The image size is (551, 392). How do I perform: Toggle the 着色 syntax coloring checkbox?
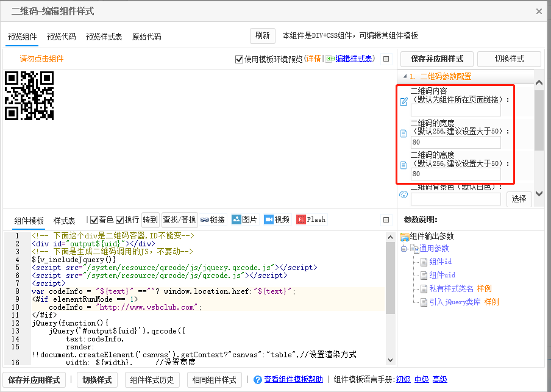pos(94,219)
